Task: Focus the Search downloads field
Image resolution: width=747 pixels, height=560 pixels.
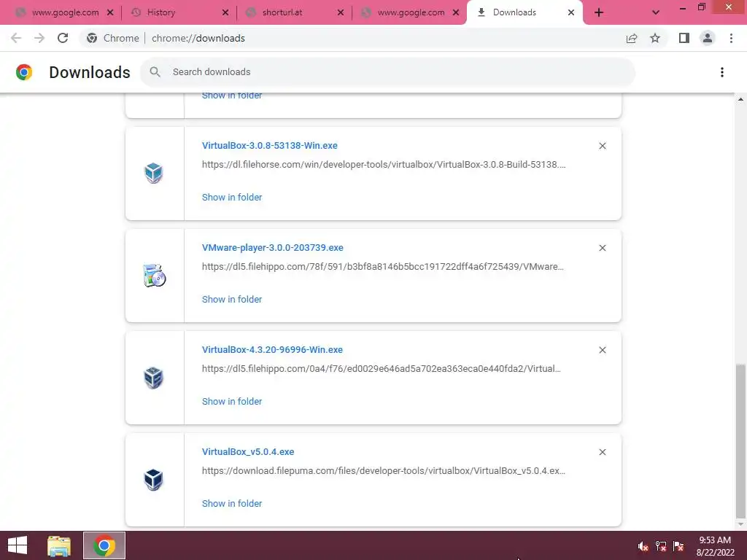Action: click(x=387, y=72)
